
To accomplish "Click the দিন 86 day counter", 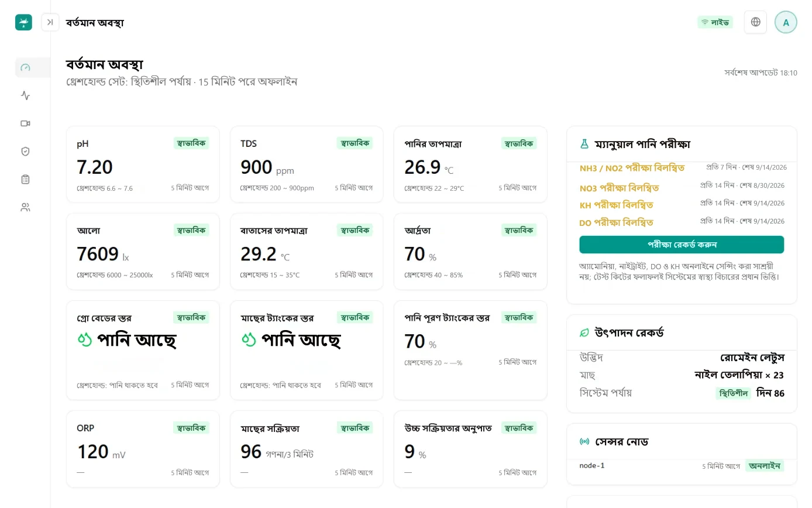I will coord(770,393).
